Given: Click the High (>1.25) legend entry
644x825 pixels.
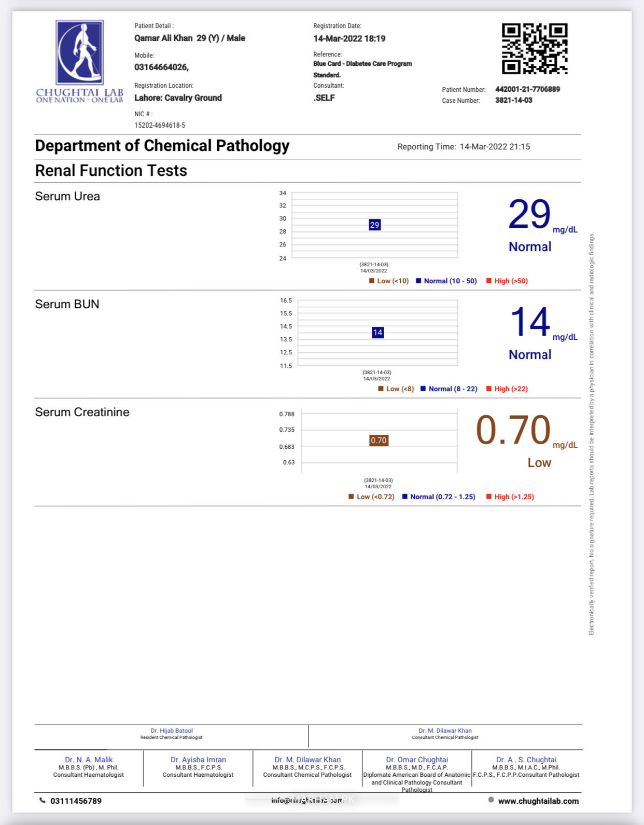Looking at the screenshot, I should (510, 497).
